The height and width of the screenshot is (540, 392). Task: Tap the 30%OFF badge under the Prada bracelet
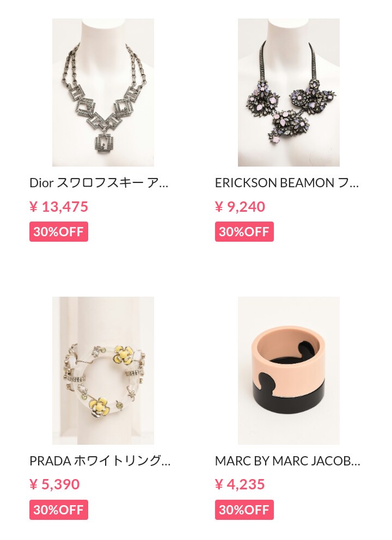(59, 510)
